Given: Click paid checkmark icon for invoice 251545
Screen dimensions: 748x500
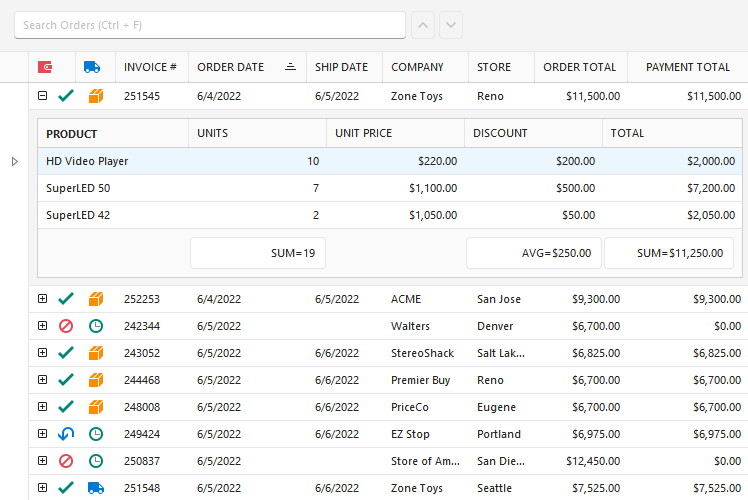Looking at the screenshot, I should 66,96.
